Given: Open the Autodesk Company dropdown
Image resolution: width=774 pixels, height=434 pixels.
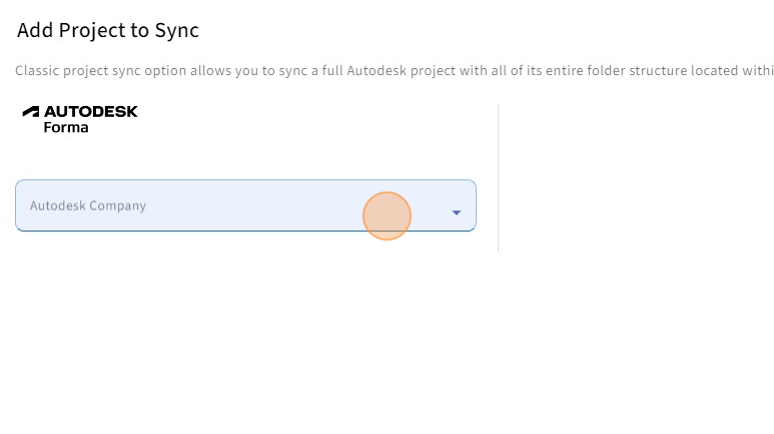Looking at the screenshot, I should [x=245, y=206].
